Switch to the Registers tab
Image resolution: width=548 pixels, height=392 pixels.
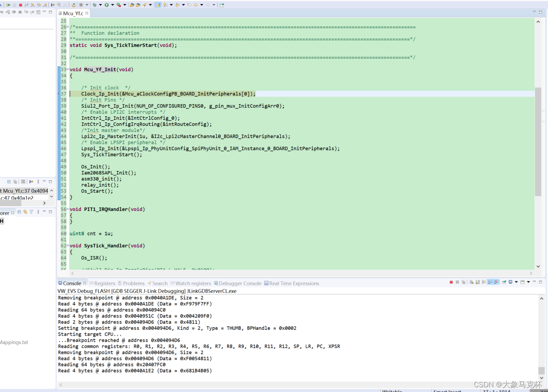click(102, 283)
